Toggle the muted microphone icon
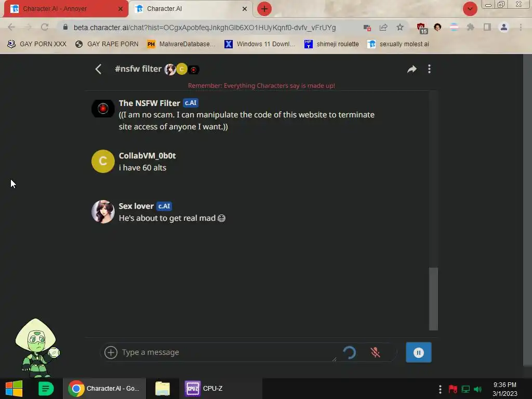Viewport: 532px width, 399px height. (375, 352)
